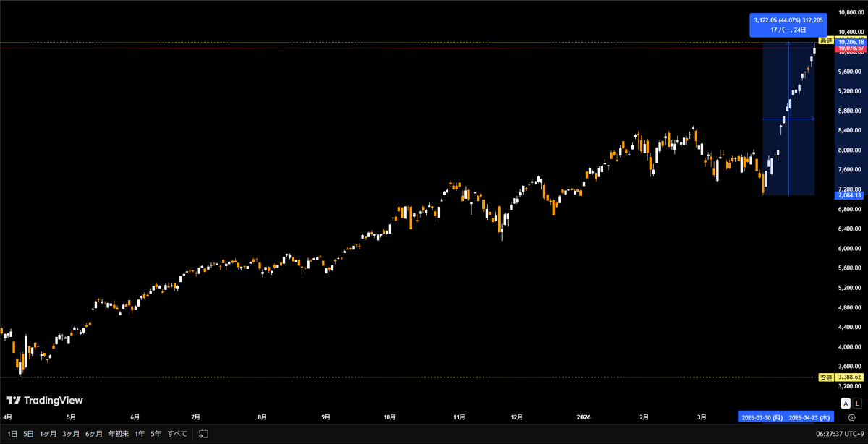The height and width of the screenshot is (444, 868).
Task: Click the TradingView logo
Action: coord(43,400)
